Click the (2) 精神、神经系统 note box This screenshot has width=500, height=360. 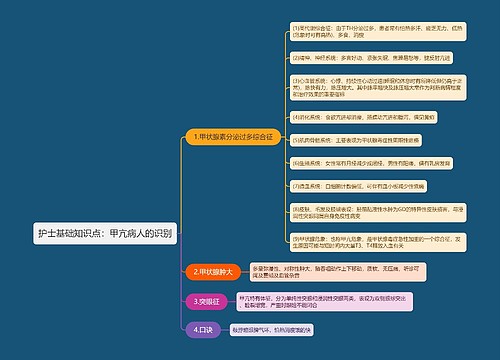[x=371, y=58]
